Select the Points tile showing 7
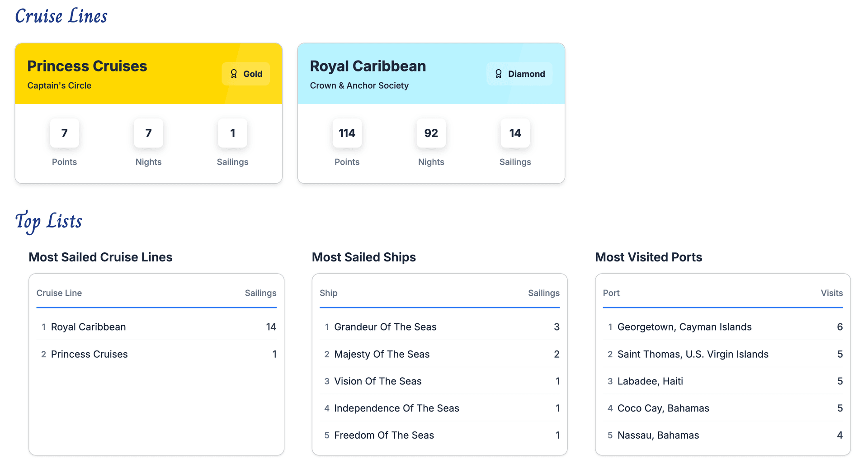Image resolution: width=868 pixels, height=464 pixels. click(x=64, y=133)
